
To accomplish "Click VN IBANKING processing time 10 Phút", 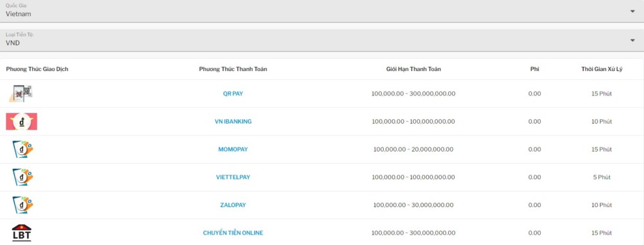I will (x=601, y=122).
